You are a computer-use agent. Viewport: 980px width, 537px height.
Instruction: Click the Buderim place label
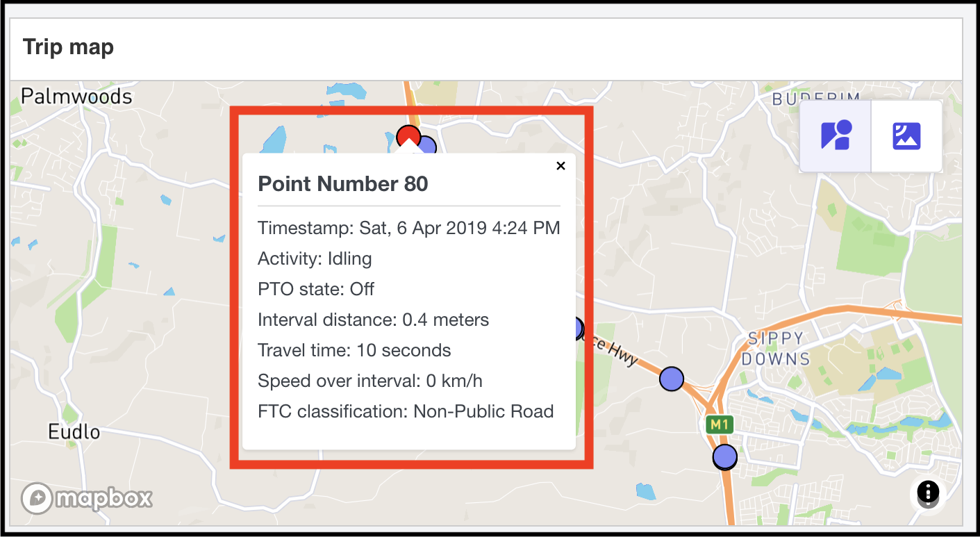tap(816, 99)
